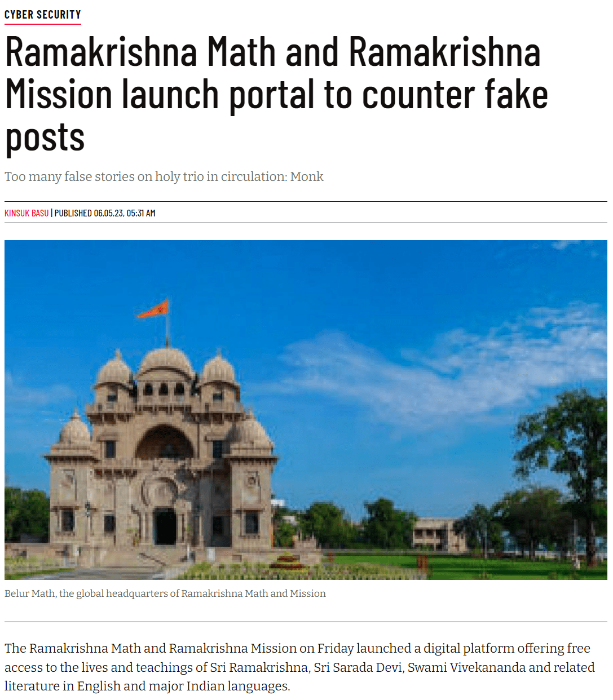Click the Belur Math image caption
The width and height of the screenshot is (613, 700).
tap(165, 593)
